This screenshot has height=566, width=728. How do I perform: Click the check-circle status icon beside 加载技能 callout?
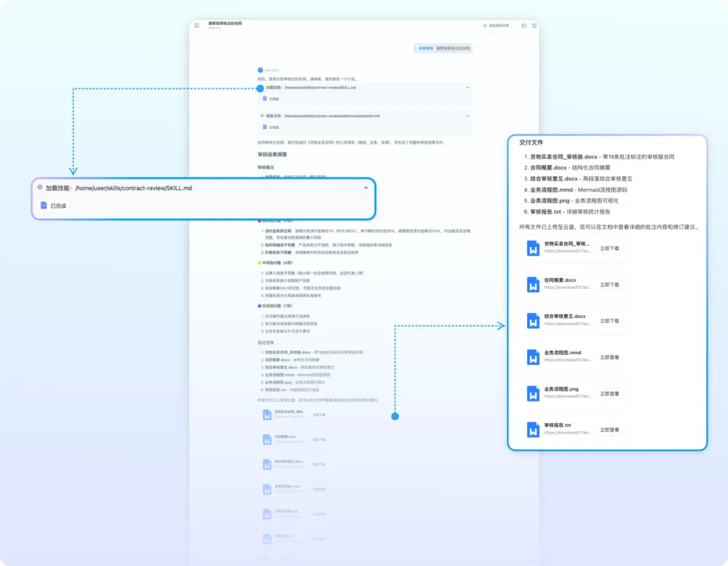(40, 188)
